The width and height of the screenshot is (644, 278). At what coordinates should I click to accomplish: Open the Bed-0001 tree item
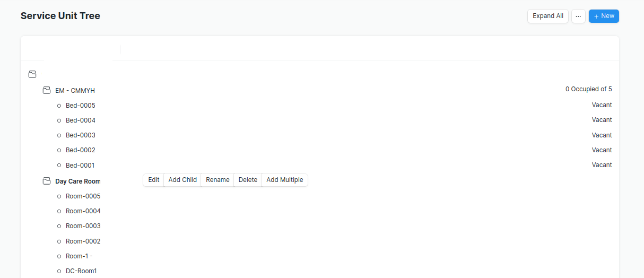coord(80,166)
